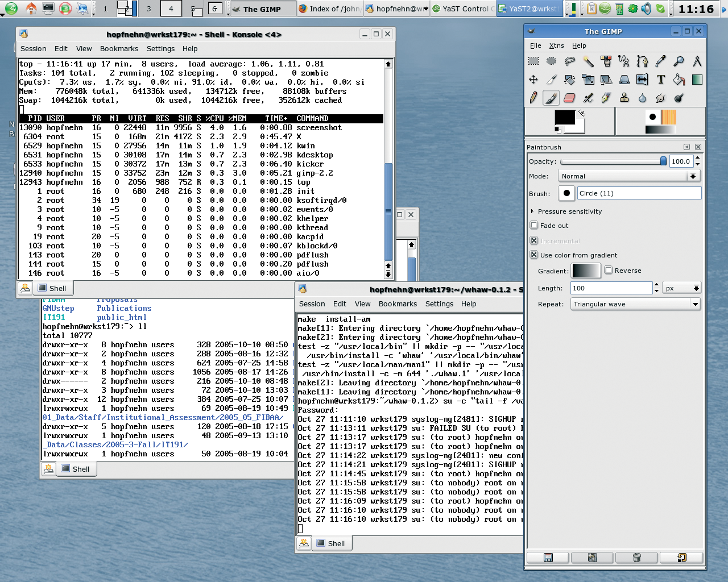Click the Gradient preview swatch in Paintbrush options

(586, 271)
